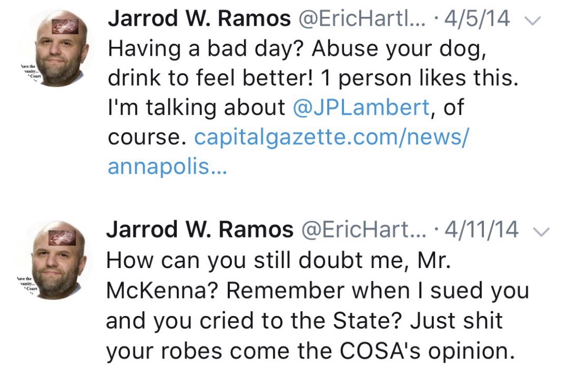Open the tweet starting "How can you still doubt"
The height and width of the screenshot is (386, 588).
(x=279, y=261)
